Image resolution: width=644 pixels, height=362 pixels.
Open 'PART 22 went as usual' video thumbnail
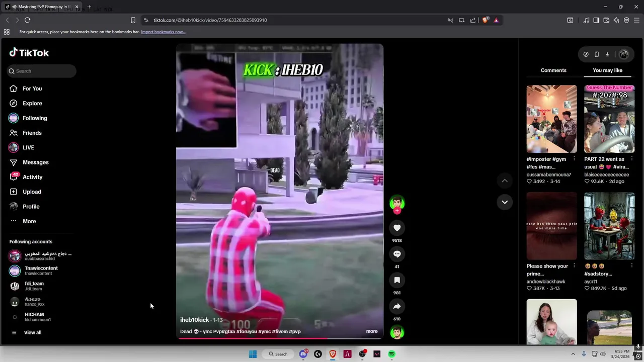(x=609, y=119)
